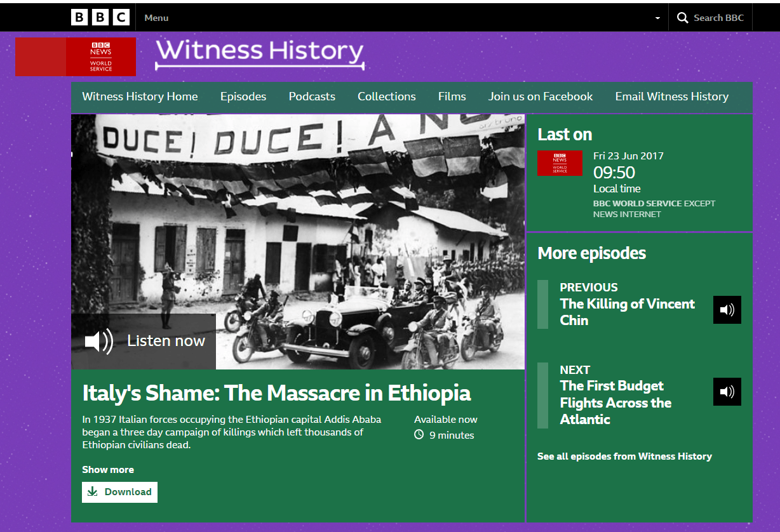Click the episode description paragraph

(x=232, y=432)
